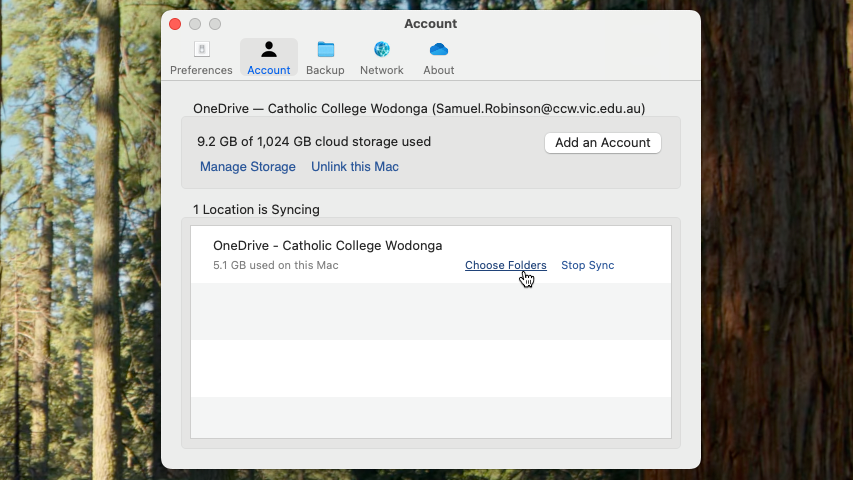Open the Manage Storage link

(248, 167)
